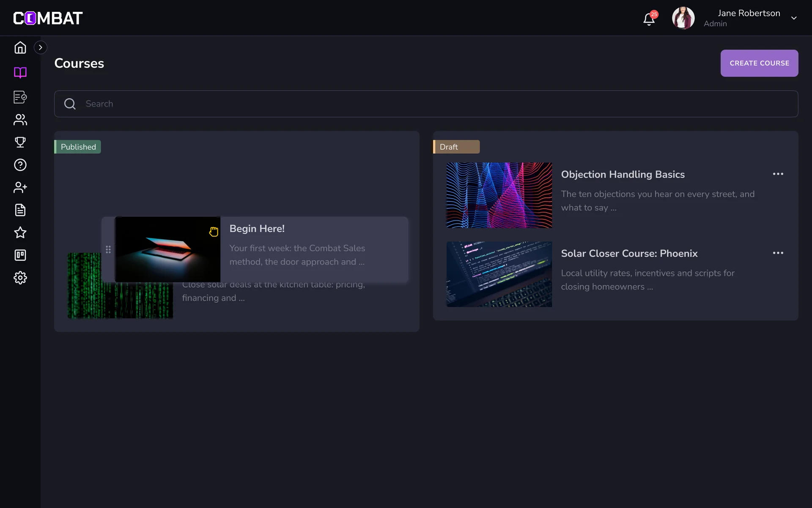Click Jane Robertson's profile avatar
This screenshot has width=812, height=508.
point(683,18)
